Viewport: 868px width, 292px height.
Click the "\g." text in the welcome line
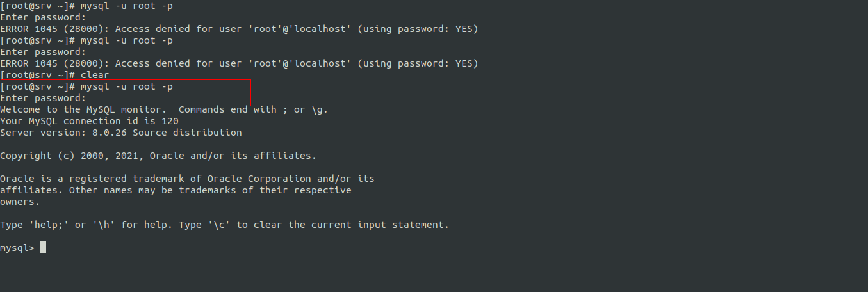coord(319,109)
